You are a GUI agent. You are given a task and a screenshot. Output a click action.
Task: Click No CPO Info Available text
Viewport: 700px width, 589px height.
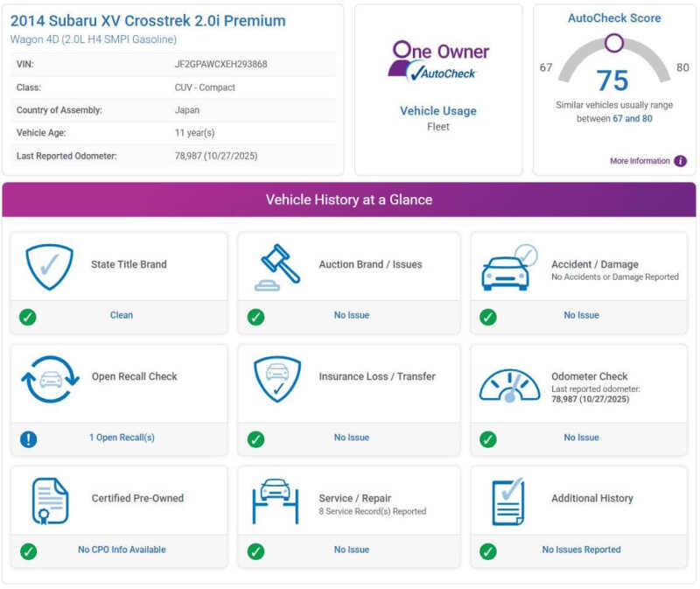[x=122, y=550]
